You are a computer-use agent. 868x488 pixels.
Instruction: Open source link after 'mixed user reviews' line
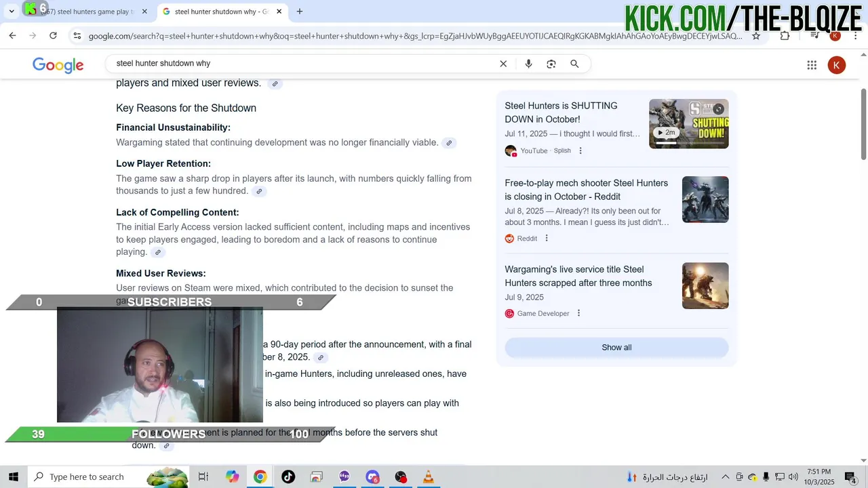pos(275,84)
